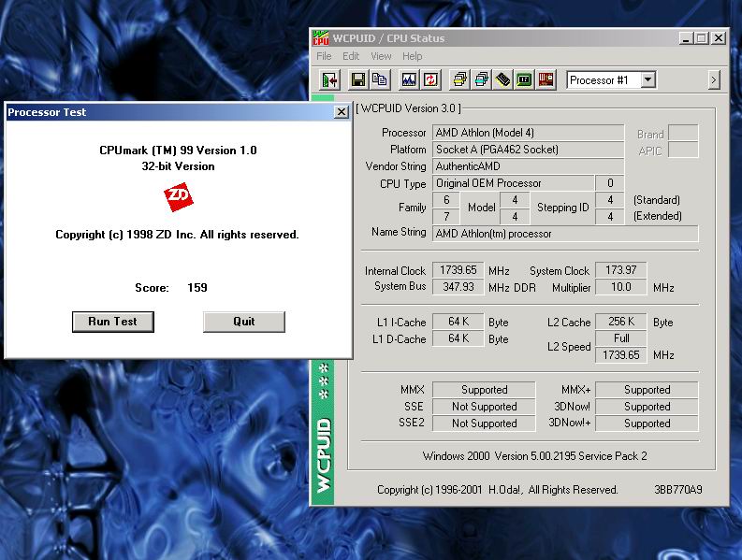742x560 pixels.
Task: Click the yellow stacked windows icon
Action: click(459, 79)
